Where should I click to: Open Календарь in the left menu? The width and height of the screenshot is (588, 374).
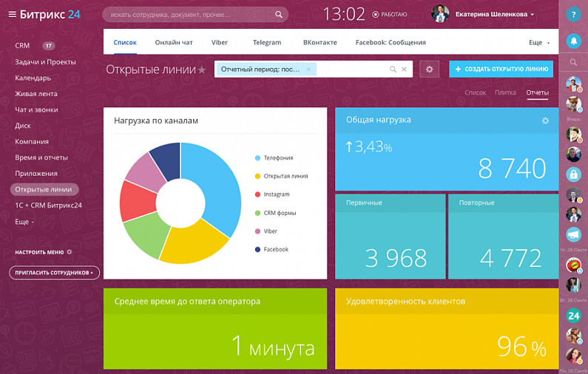tap(33, 78)
